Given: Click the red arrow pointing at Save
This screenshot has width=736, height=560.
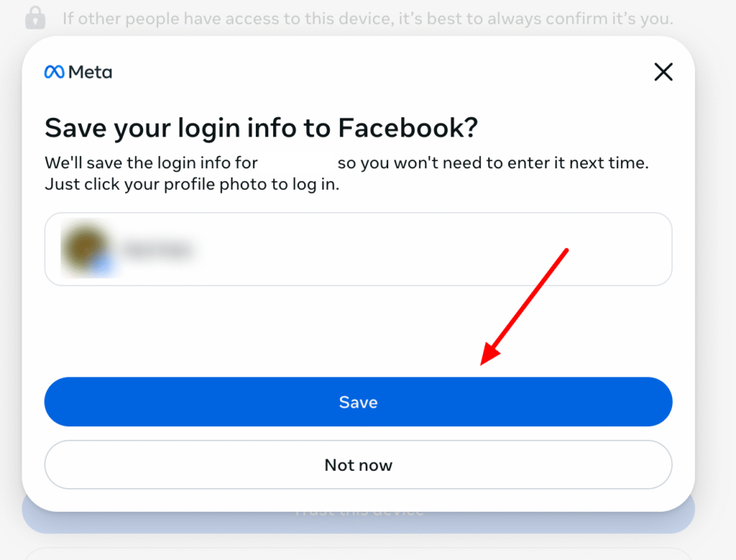Looking at the screenshot, I should click(x=525, y=306).
